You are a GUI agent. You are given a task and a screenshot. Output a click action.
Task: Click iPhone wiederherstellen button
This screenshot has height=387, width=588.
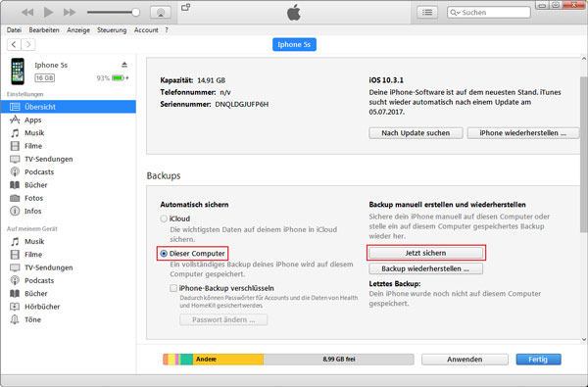point(522,133)
